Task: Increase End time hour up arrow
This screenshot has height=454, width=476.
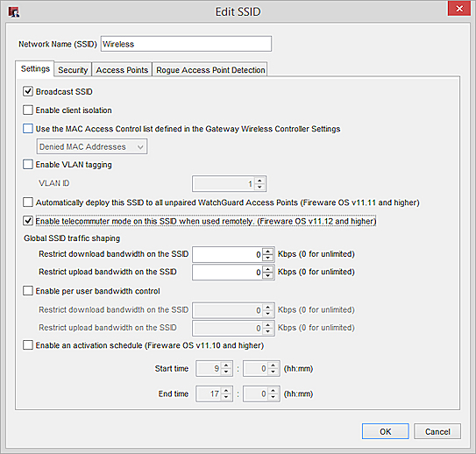Action: click(226, 391)
